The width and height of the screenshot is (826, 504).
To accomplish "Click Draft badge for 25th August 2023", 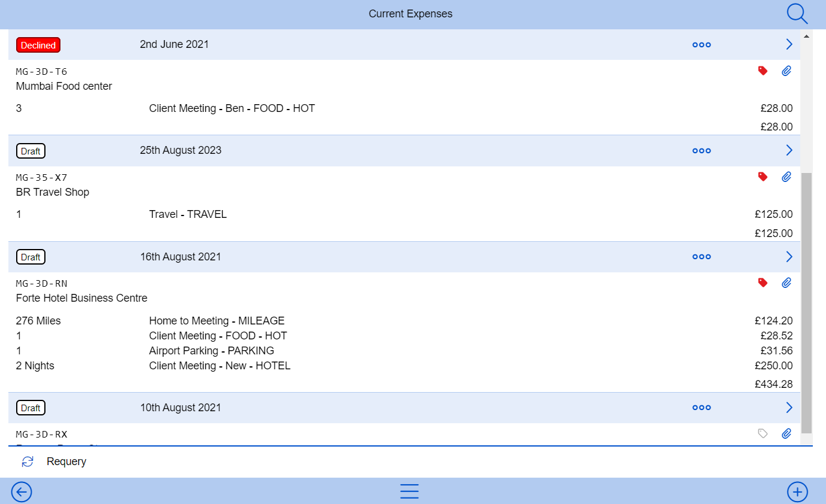I will (31, 151).
